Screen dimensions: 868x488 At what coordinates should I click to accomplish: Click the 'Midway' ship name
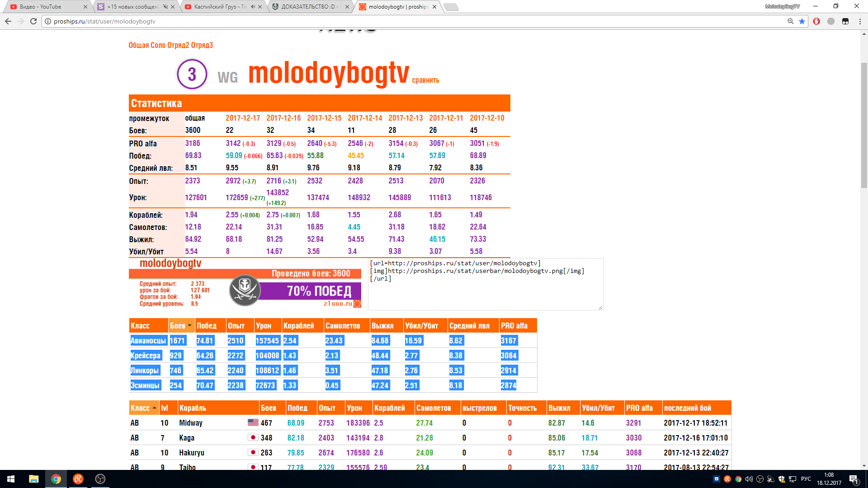(191, 423)
